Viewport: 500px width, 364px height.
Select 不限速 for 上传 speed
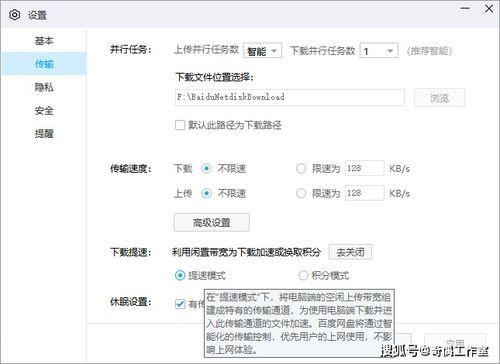[207, 193]
